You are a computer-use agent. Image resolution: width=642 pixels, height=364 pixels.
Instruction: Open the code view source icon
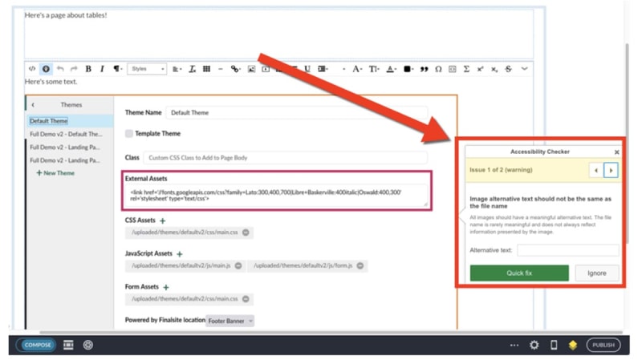click(x=32, y=69)
